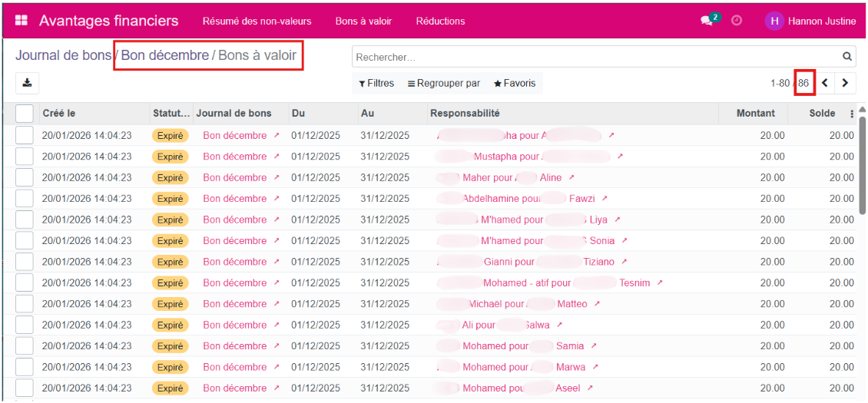The width and height of the screenshot is (868, 403).
Task: Open external link icon for Tesnim row
Action: 660,283
